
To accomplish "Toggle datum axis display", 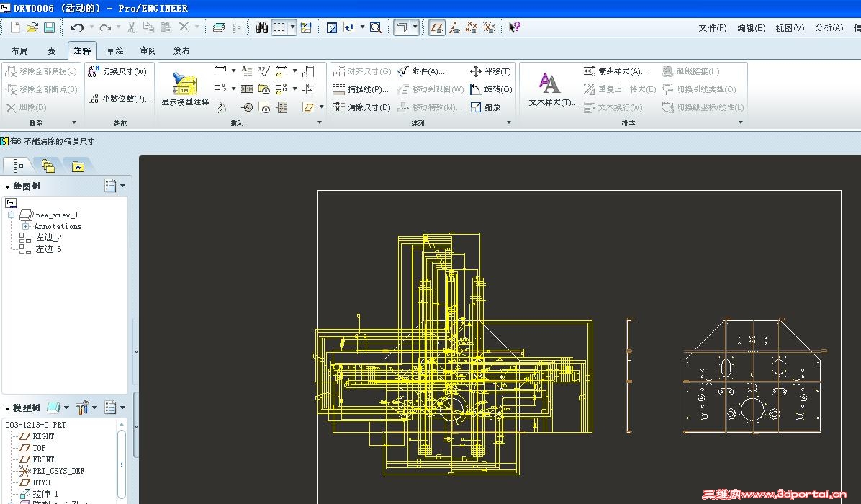I will pyautogui.click(x=455, y=27).
